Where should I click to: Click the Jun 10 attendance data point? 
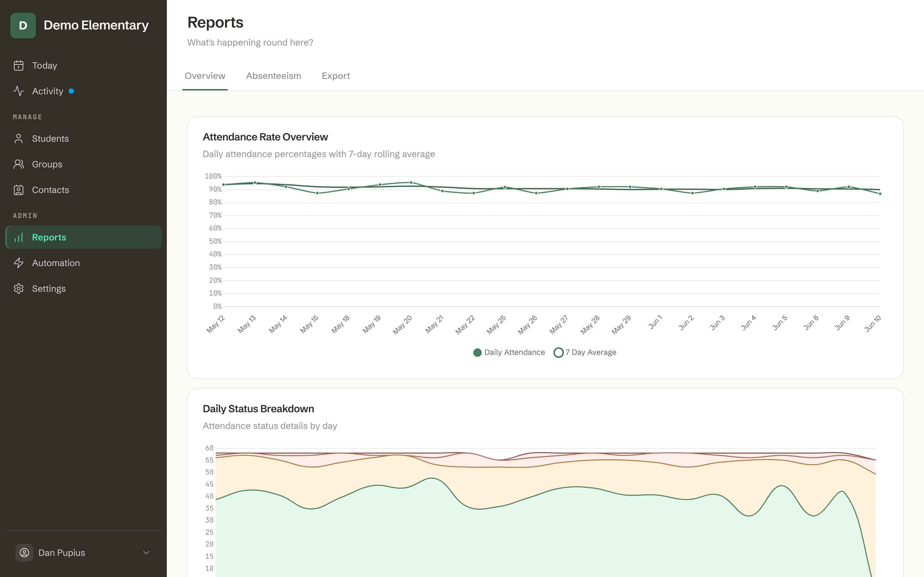880,194
